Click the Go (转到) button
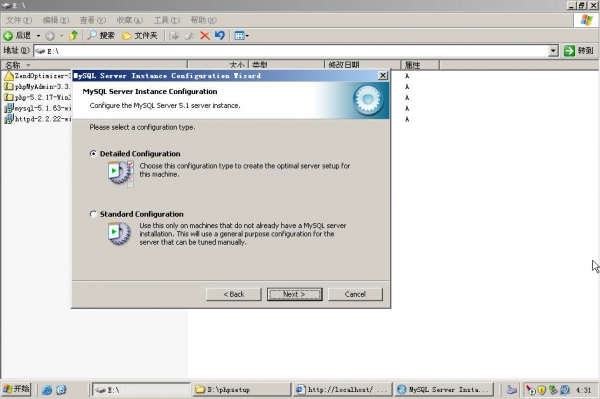600x399 pixels. [x=579, y=50]
